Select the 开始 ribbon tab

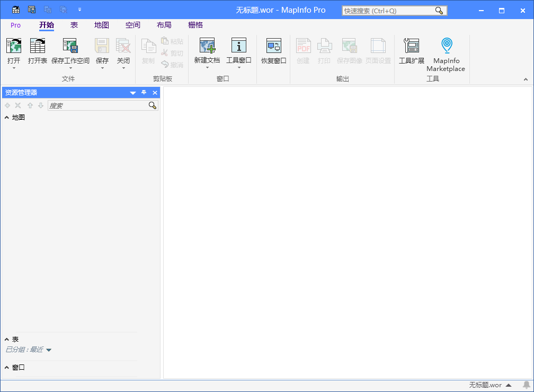(x=47, y=25)
